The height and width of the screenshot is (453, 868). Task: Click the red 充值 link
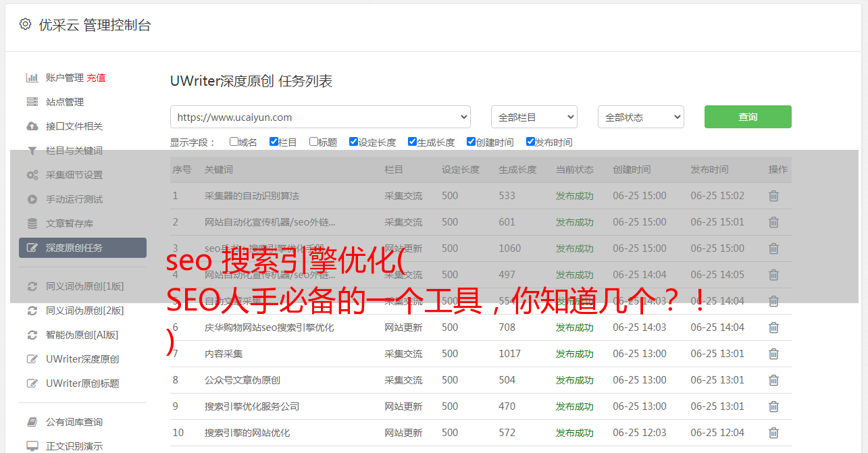96,78
